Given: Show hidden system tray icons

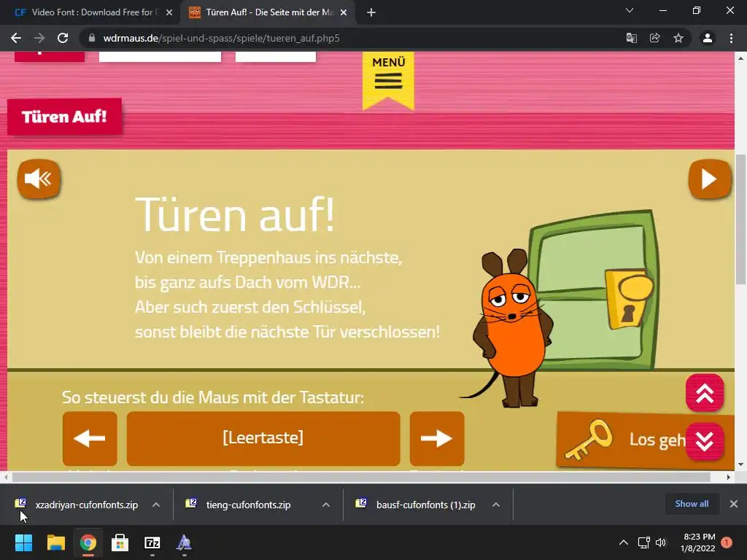Looking at the screenshot, I should pos(624,542).
